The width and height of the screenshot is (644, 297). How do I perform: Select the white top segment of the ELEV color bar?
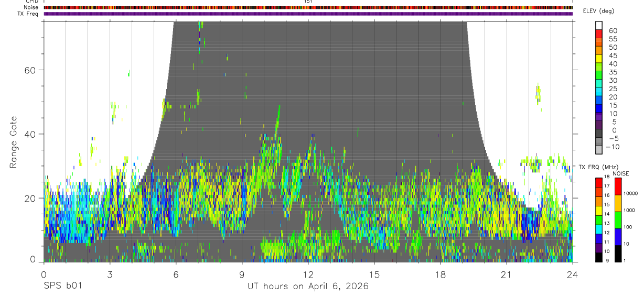[598, 24]
